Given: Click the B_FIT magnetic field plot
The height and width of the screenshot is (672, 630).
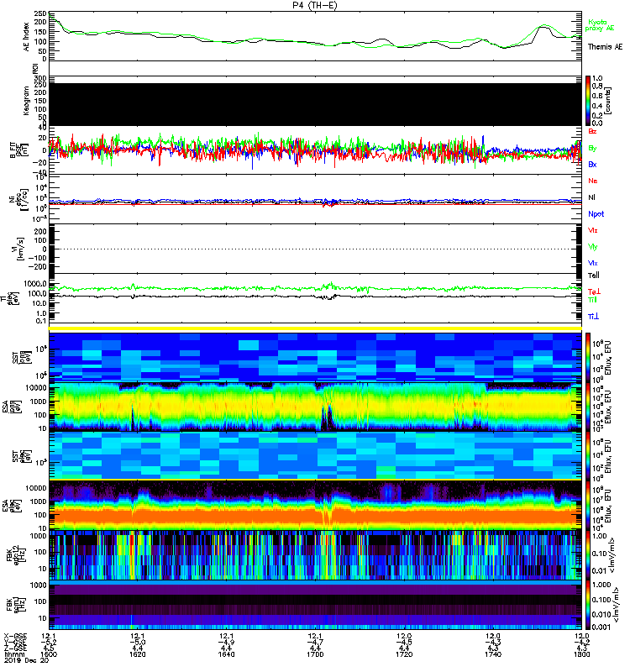Looking at the screenshot, I should pos(315,150).
